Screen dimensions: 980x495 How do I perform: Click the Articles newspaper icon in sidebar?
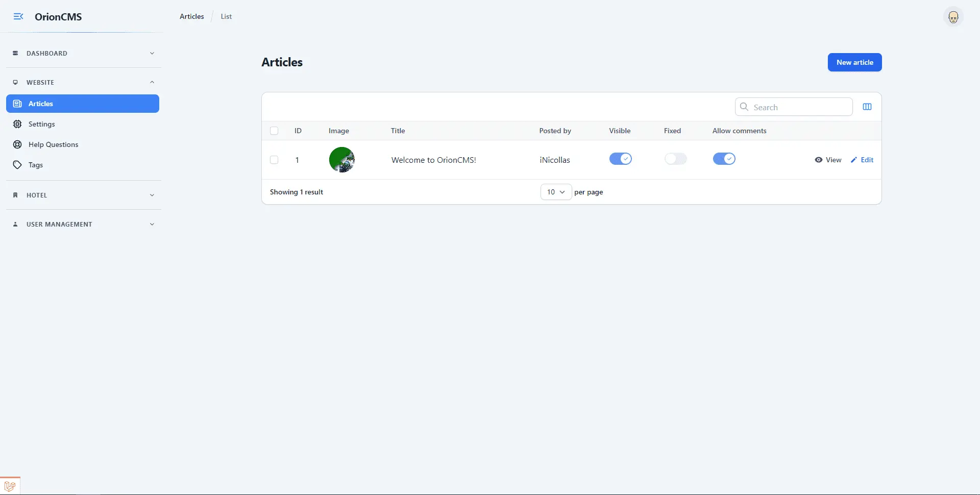(17, 104)
